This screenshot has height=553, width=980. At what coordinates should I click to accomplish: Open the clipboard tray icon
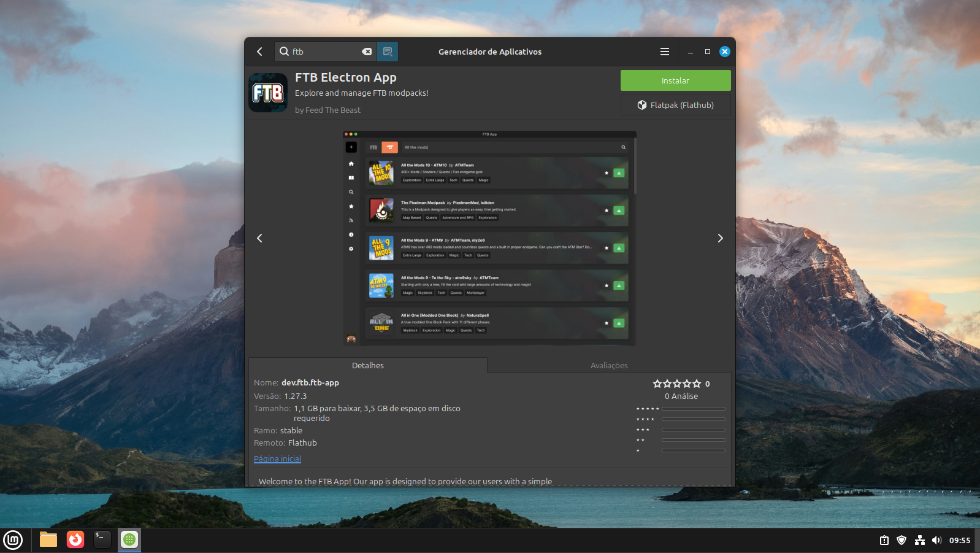coord(884,540)
